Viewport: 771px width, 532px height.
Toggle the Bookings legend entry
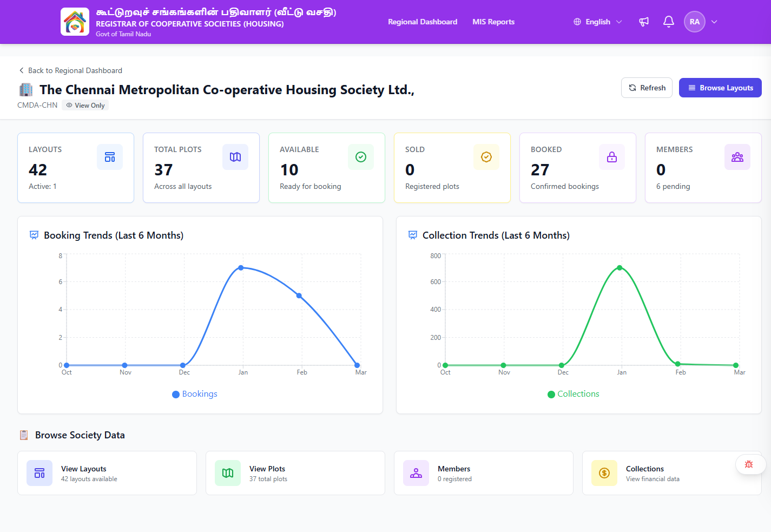pos(195,394)
